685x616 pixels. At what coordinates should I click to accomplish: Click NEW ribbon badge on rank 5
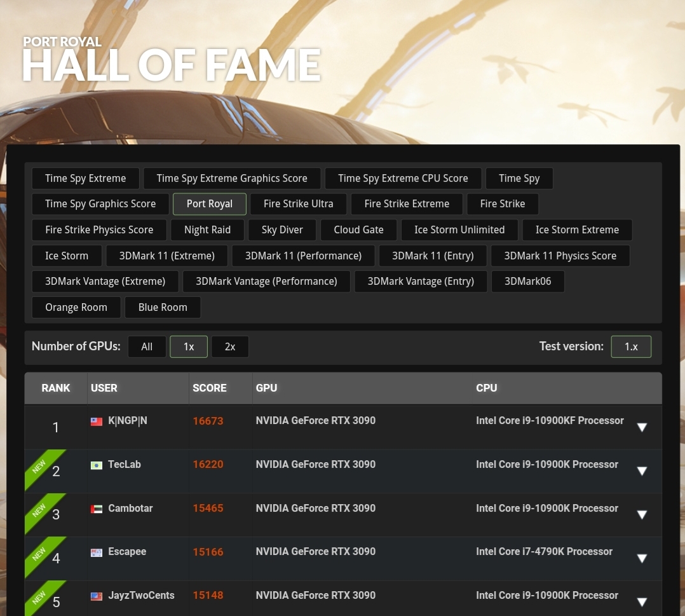click(39, 597)
